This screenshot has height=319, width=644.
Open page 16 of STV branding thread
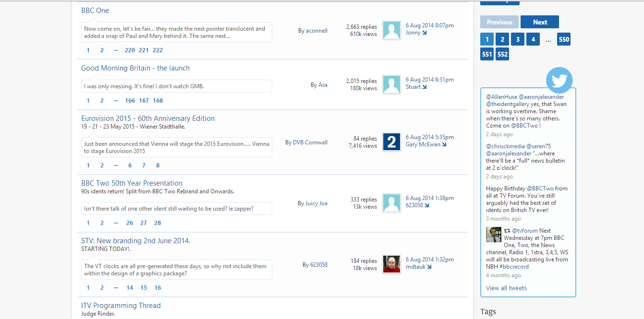point(158,288)
